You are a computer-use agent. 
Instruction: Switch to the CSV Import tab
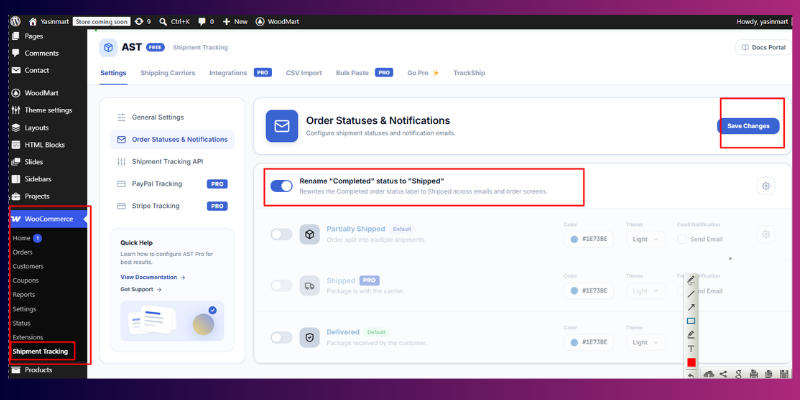click(304, 73)
